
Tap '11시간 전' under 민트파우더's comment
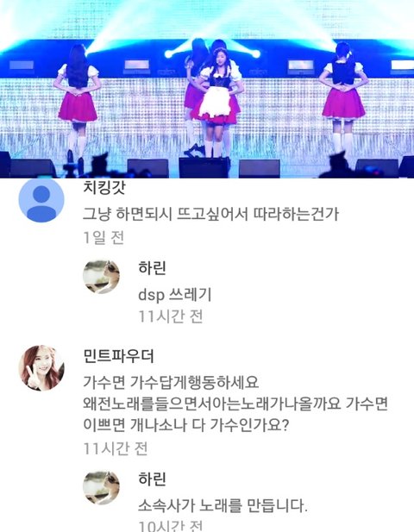(x=116, y=448)
